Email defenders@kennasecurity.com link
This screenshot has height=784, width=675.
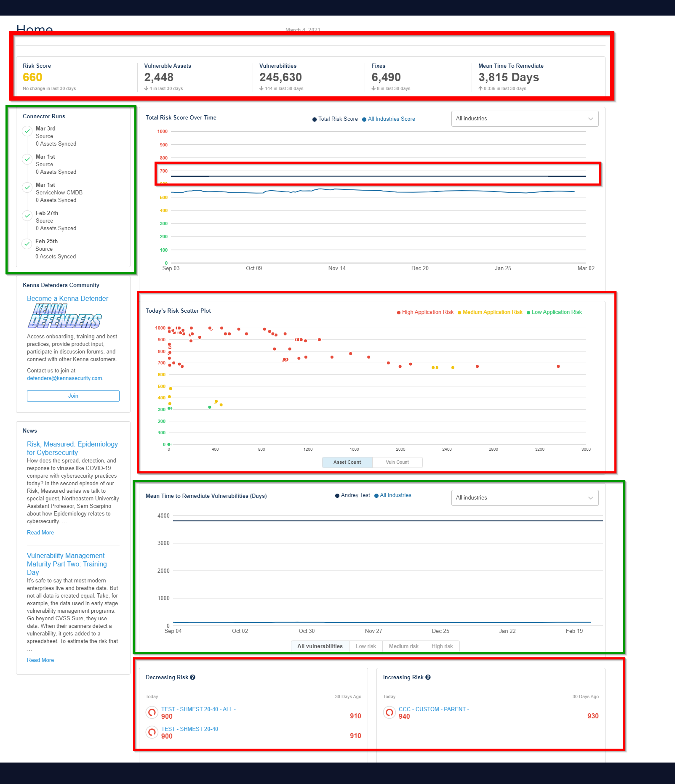click(x=64, y=378)
